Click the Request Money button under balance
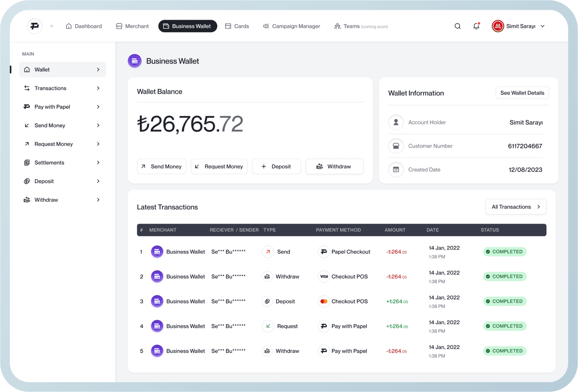 click(x=219, y=167)
